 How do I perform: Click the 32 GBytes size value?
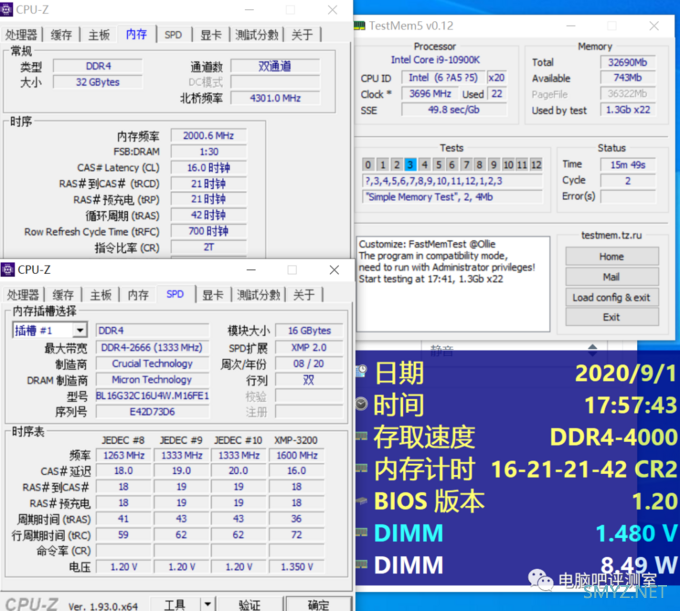(98, 82)
